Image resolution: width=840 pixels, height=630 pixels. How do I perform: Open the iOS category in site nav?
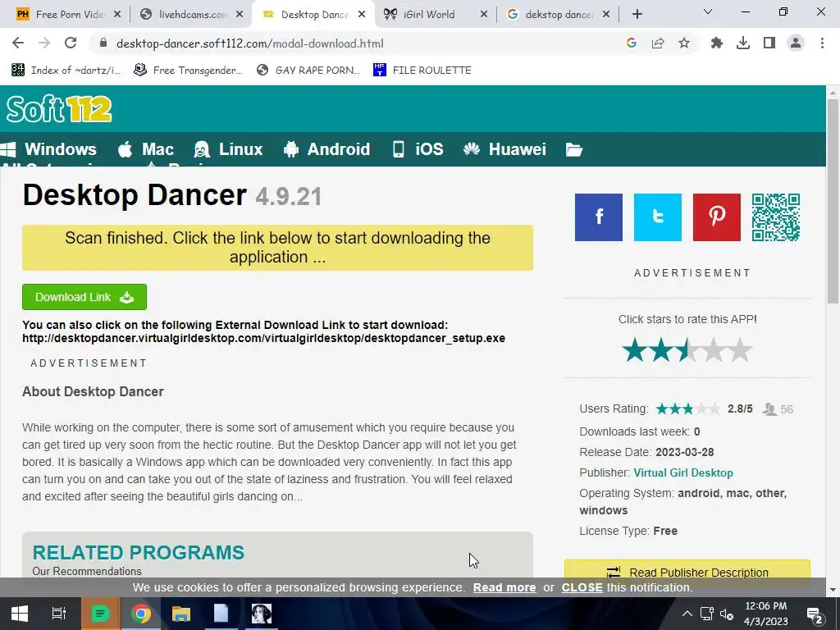pyautogui.click(x=418, y=149)
